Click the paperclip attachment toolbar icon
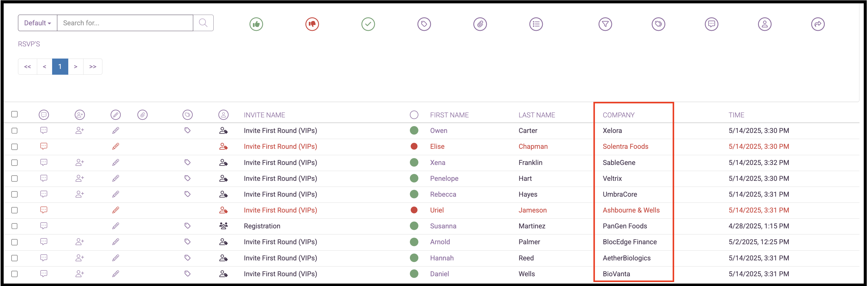 480,24
